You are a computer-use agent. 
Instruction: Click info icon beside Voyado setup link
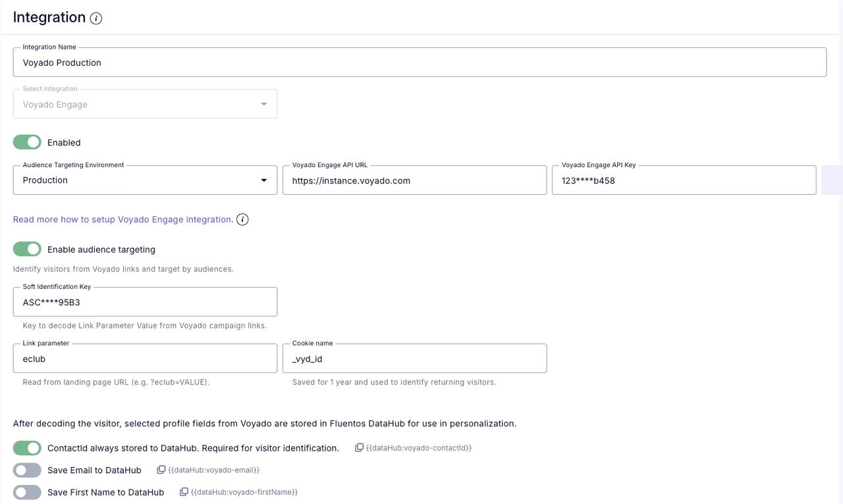[242, 220]
